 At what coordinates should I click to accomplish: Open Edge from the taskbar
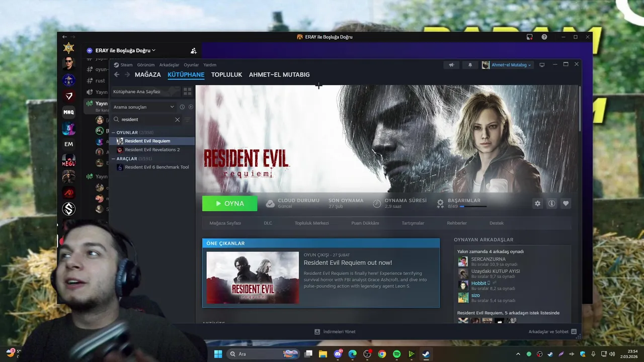click(x=352, y=354)
